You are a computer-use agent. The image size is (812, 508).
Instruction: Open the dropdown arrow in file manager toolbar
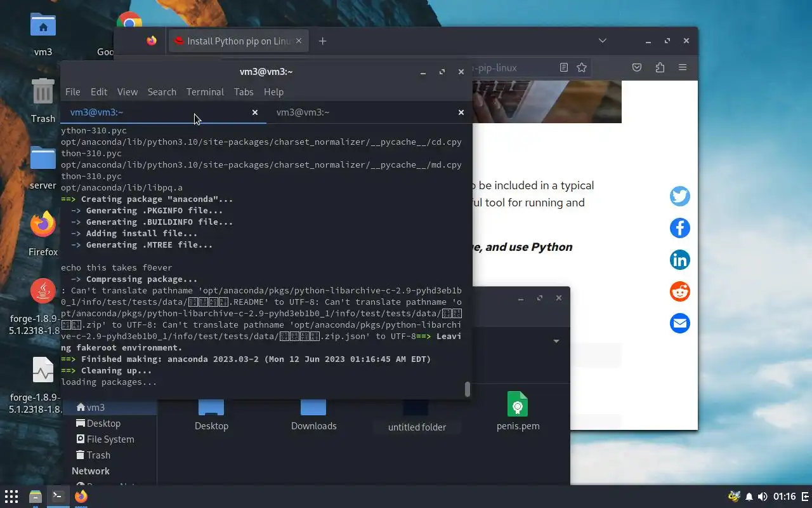[556, 341]
